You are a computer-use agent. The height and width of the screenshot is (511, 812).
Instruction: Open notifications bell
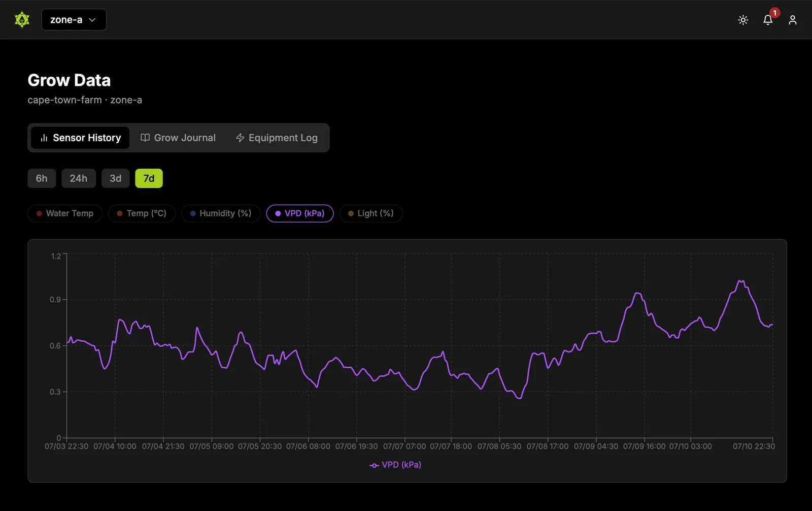768,20
